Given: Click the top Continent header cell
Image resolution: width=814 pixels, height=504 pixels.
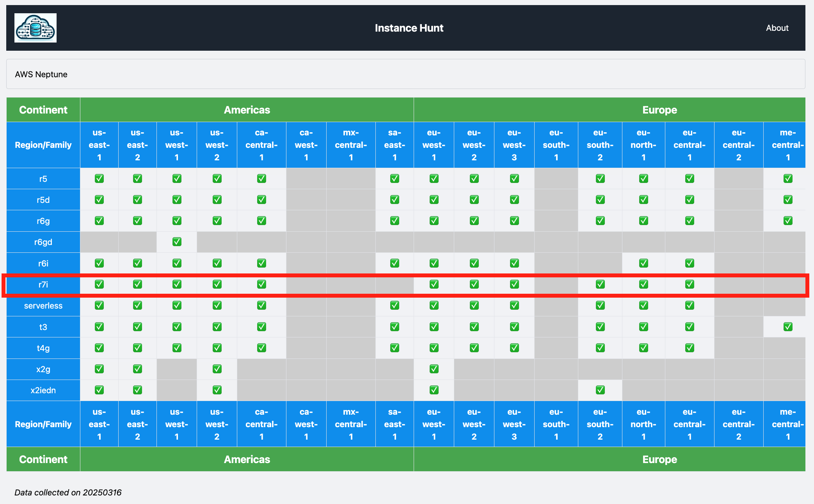Looking at the screenshot, I should (x=43, y=110).
